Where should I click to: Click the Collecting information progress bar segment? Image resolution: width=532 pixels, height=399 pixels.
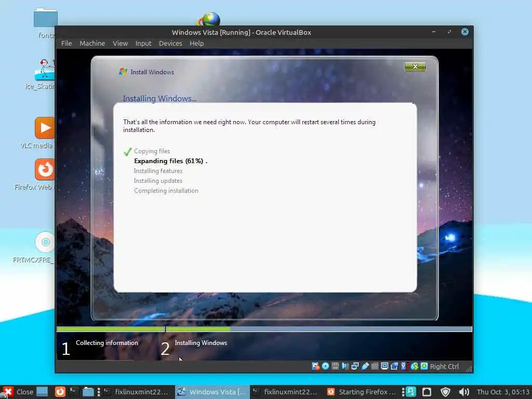[x=110, y=329]
